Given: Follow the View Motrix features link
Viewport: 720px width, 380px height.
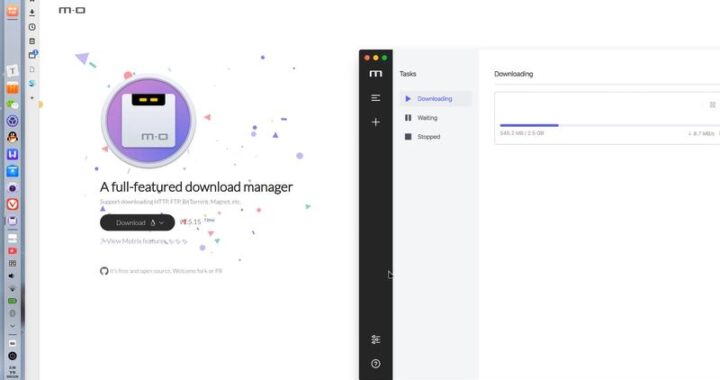Looking at the screenshot, I should point(144,241).
